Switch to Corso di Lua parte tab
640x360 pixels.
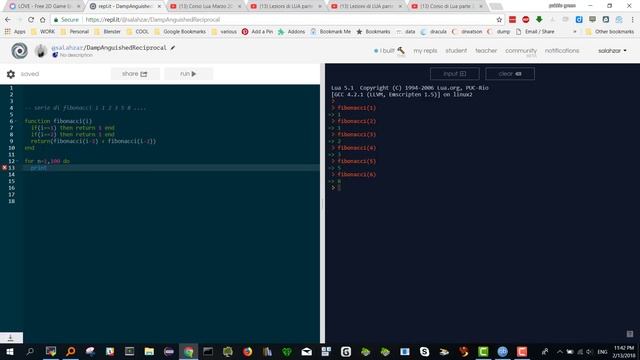click(x=448, y=6)
